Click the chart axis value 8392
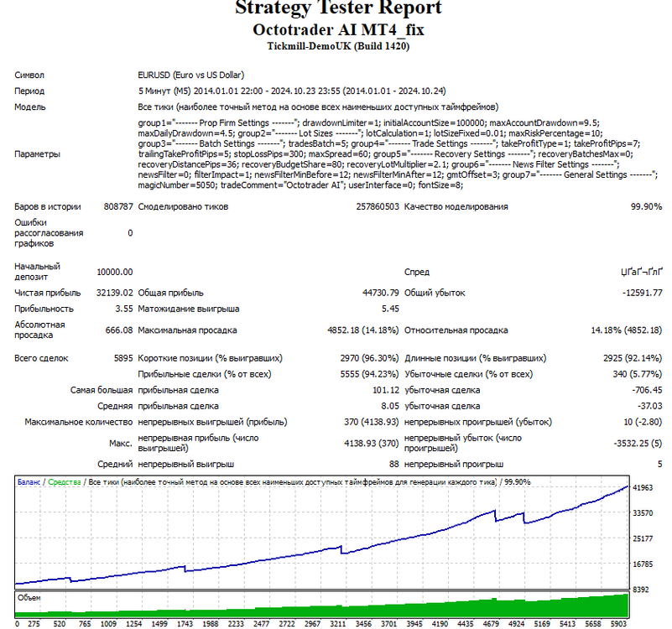672x629 pixels. pyautogui.click(x=641, y=590)
